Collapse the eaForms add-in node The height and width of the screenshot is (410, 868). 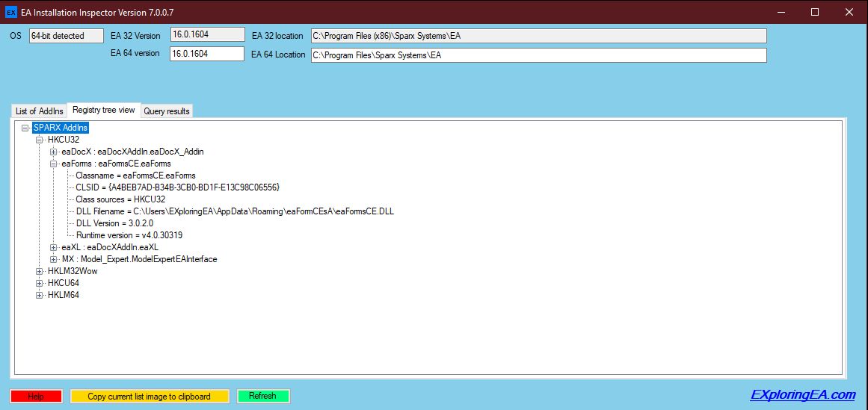coord(54,164)
